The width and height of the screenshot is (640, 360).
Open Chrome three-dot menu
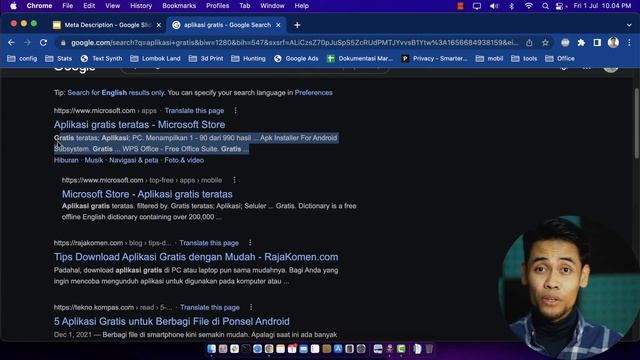tap(629, 43)
